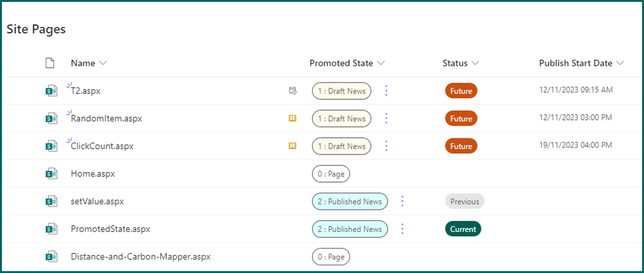Open the Promoted State column dropdown

pyautogui.click(x=381, y=63)
